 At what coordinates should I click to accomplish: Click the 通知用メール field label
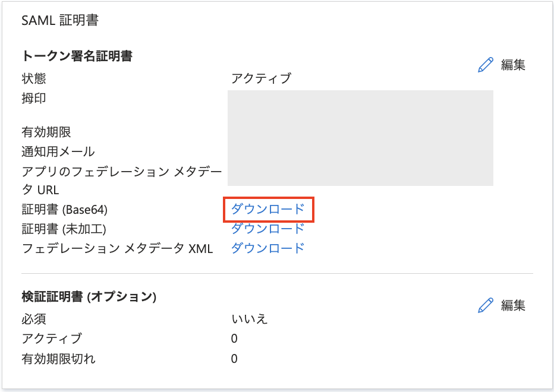pos(58,151)
